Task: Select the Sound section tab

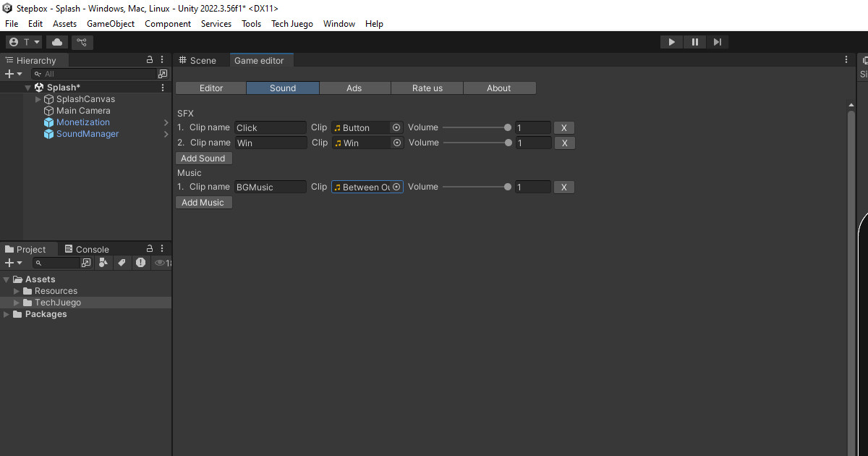Action: coord(283,88)
